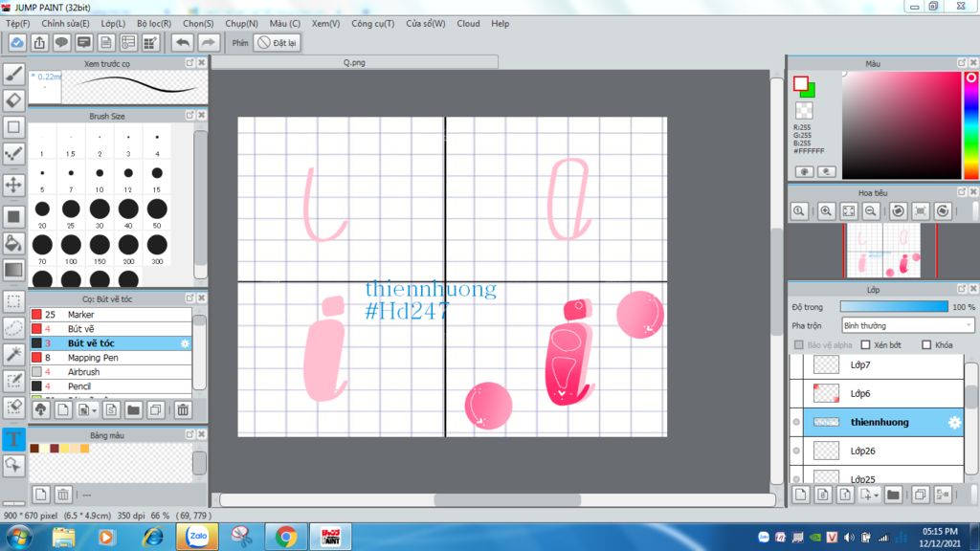Select the Brush tool in left toolbar
Image resolution: width=980 pixels, height=551 pixels.
click(13, 74)
